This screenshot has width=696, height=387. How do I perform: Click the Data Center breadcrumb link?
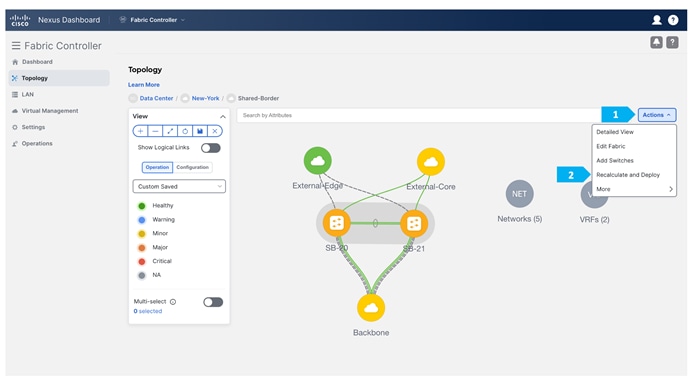pyautogui.click(x=156, y=98)
